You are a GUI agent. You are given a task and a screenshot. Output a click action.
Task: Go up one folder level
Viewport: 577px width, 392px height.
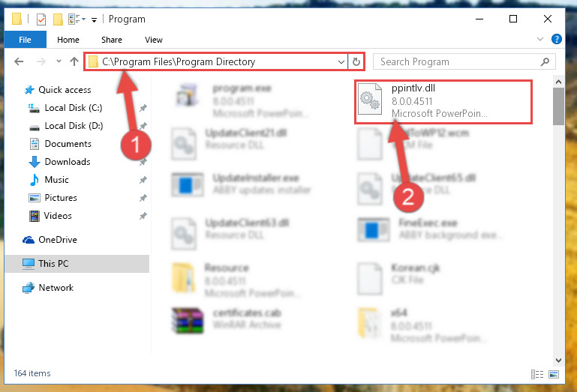pyautogui.click(x=74, y=61)
